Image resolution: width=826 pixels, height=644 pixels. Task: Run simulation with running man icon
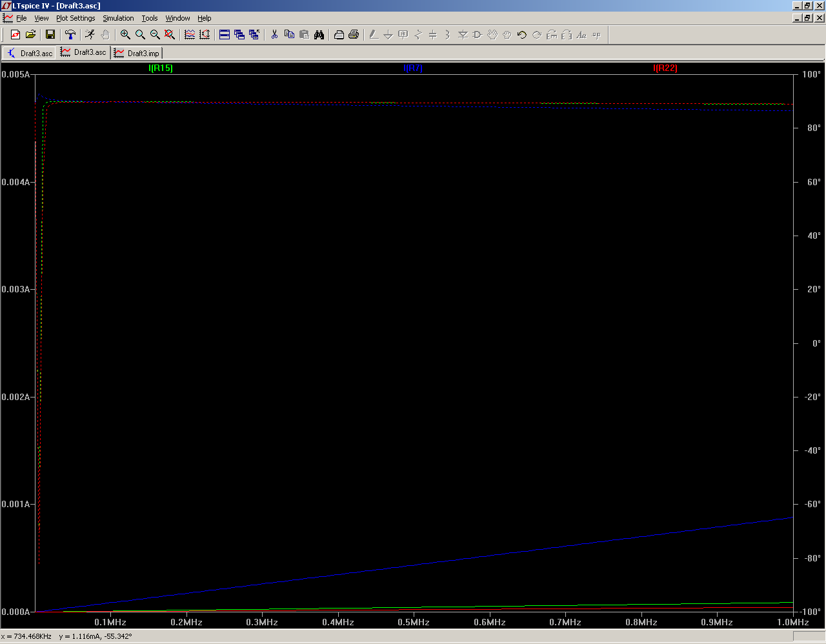[90, 35]
